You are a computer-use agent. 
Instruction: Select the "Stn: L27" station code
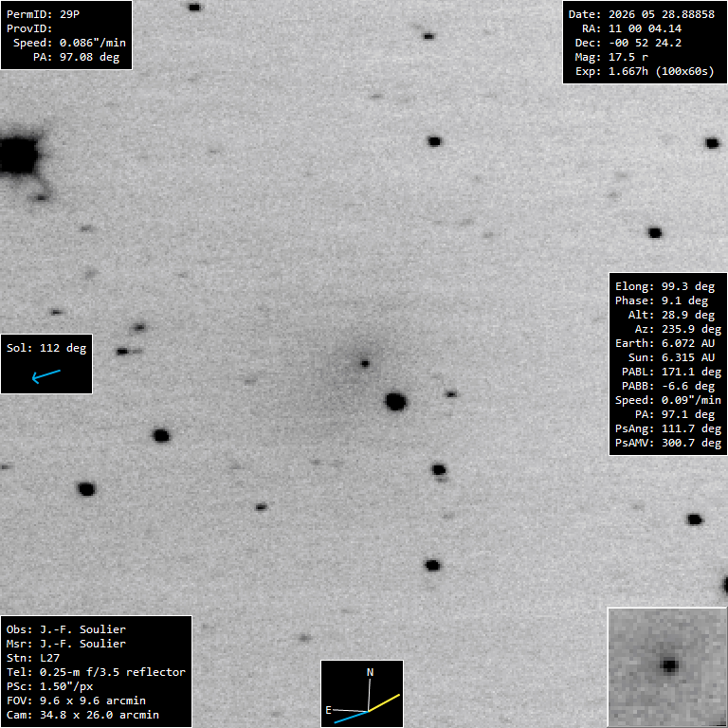[33, 659]
